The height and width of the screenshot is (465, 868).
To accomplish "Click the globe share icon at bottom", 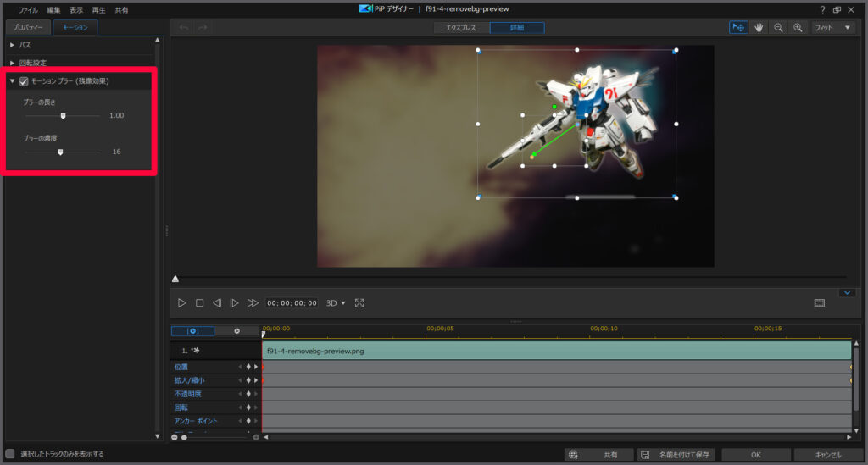I will (573, 455).
